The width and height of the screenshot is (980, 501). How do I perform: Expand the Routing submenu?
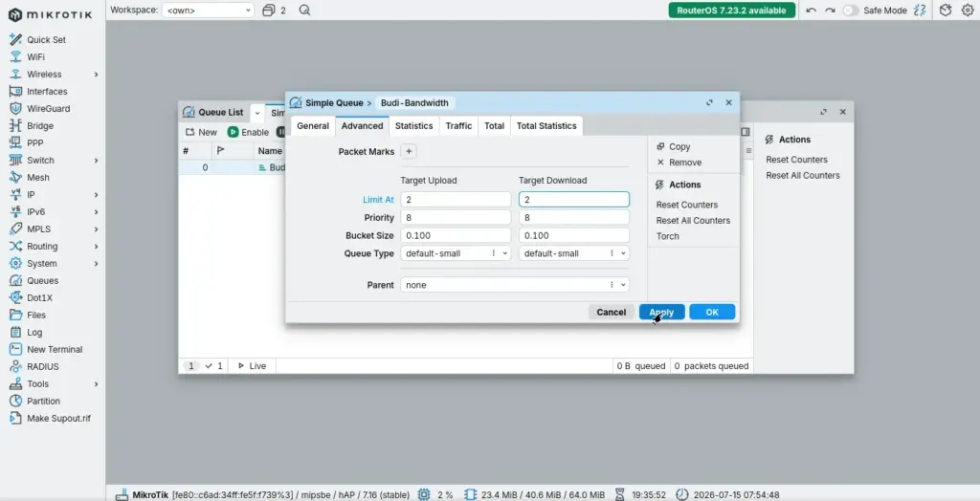pos(97,246)
